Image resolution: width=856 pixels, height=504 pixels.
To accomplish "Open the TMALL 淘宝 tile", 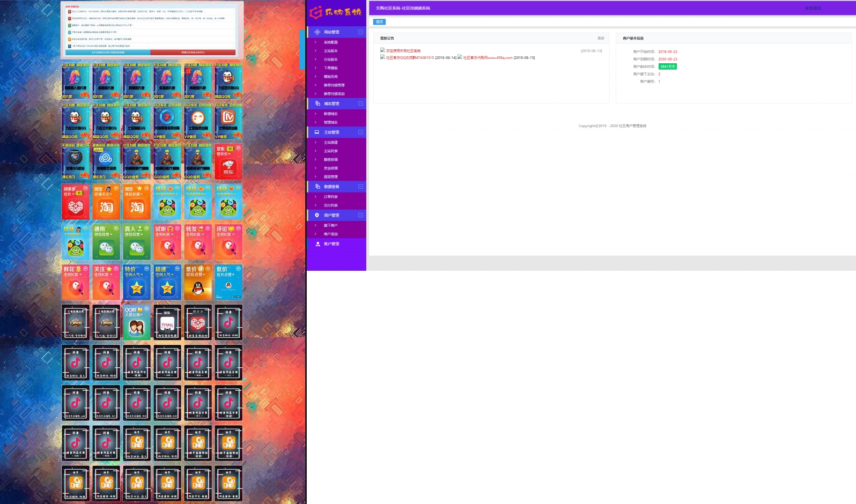I will pyautogui.click(x=167, y=322).
